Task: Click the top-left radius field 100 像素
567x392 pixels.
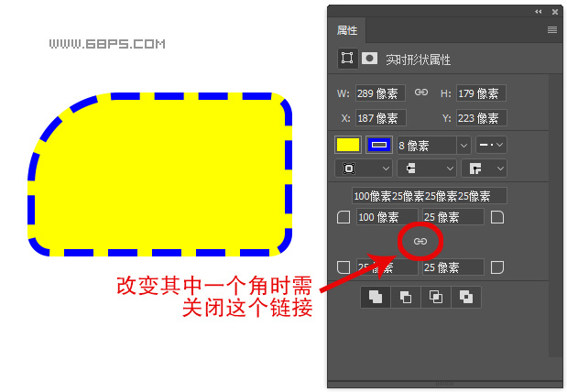Action: point(387,217)
